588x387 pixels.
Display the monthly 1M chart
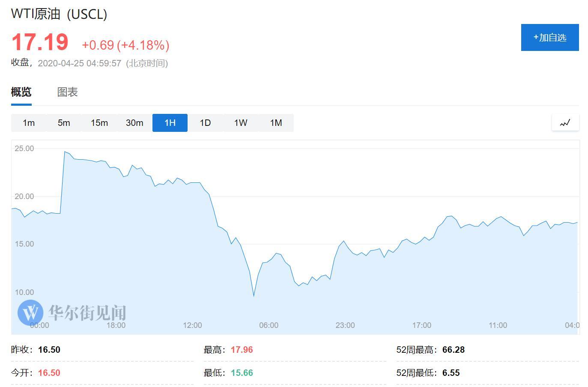click(276, 122)
